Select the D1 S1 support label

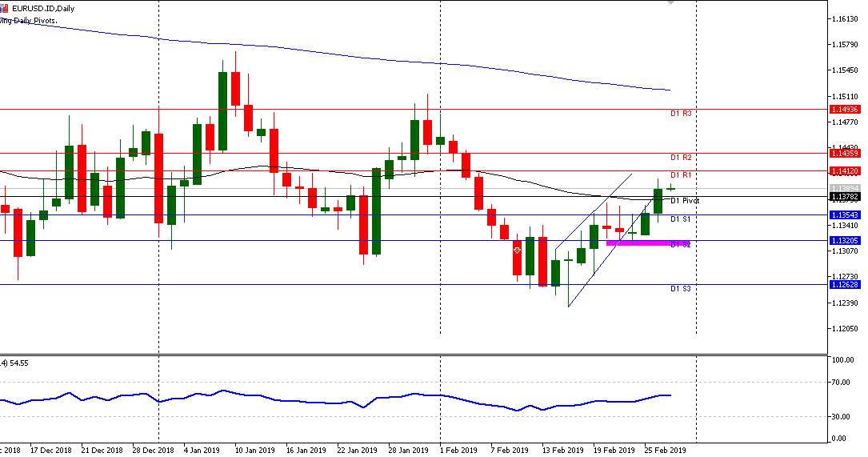[x=680, y=219]
